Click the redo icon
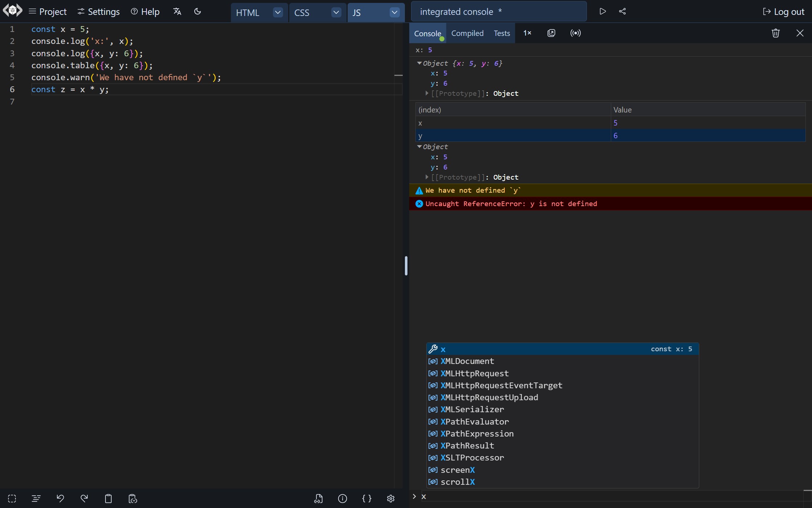Image resolution: width=812 pixels, height=508 pixels. tap(84, 499)
